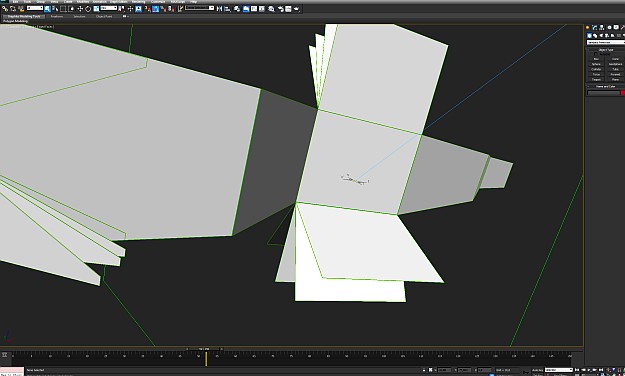
Task: Open Edit Named Selection Sets
Action: [180, 9]
